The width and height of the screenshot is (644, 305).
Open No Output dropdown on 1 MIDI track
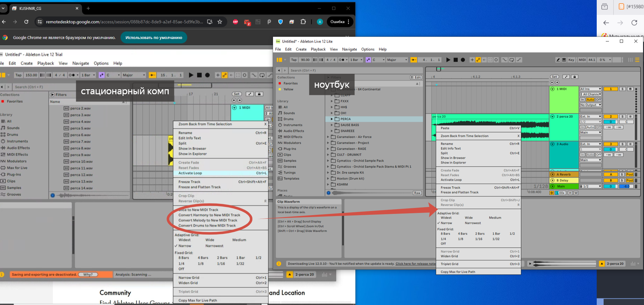tap(590, 105)
